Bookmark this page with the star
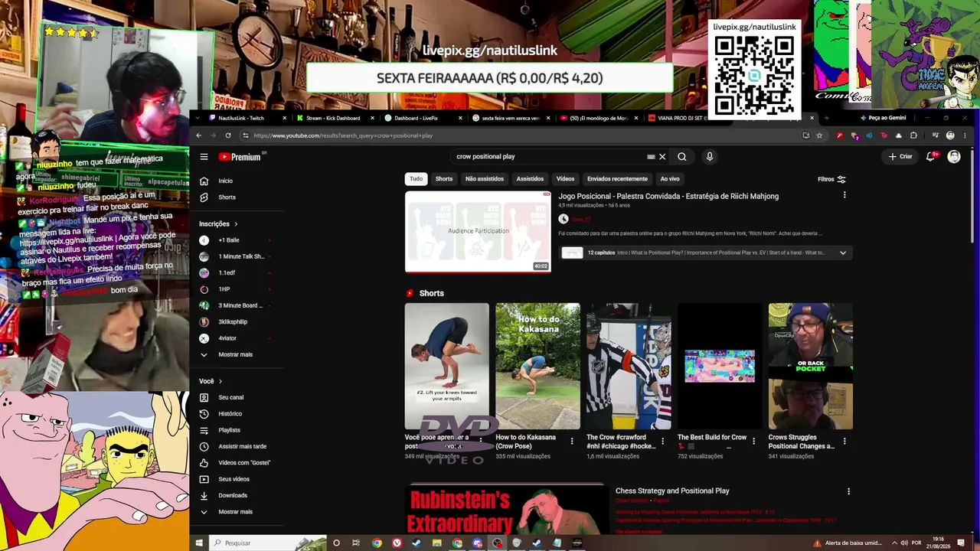 coord(819,135)
